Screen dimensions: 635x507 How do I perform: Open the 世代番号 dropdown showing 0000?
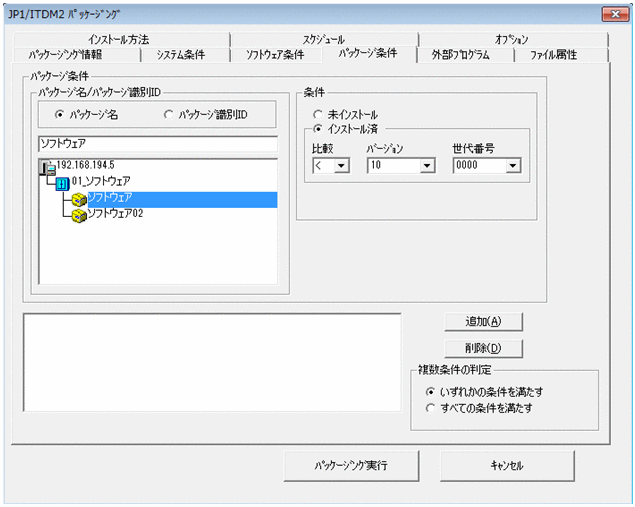pos(513,166)
